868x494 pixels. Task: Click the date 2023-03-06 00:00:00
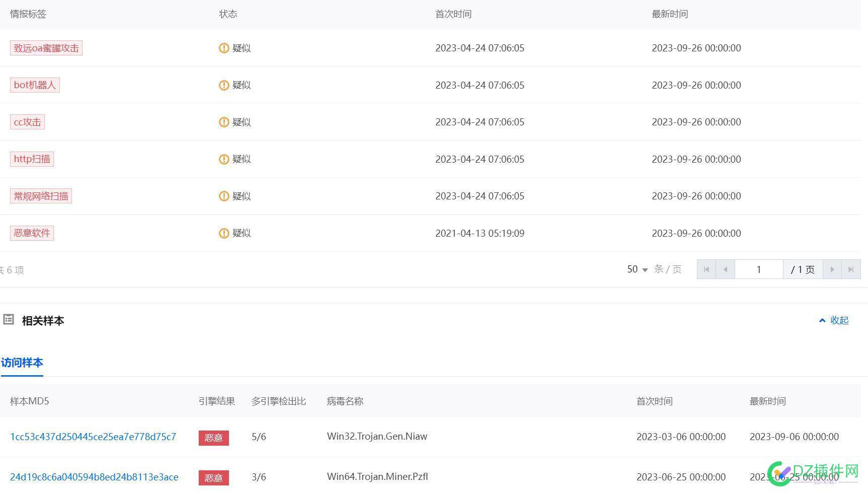tap(681, 437)
